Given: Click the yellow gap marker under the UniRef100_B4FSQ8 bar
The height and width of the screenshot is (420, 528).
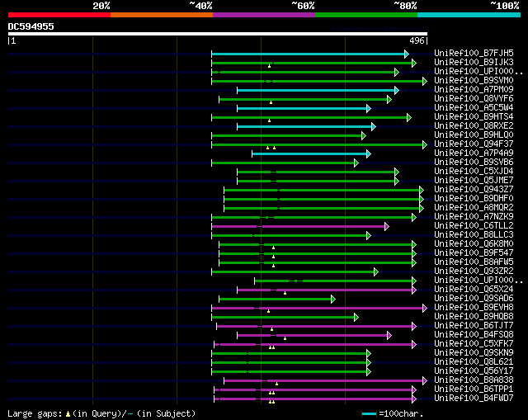Looking at the screenshot, I should 285,338.
